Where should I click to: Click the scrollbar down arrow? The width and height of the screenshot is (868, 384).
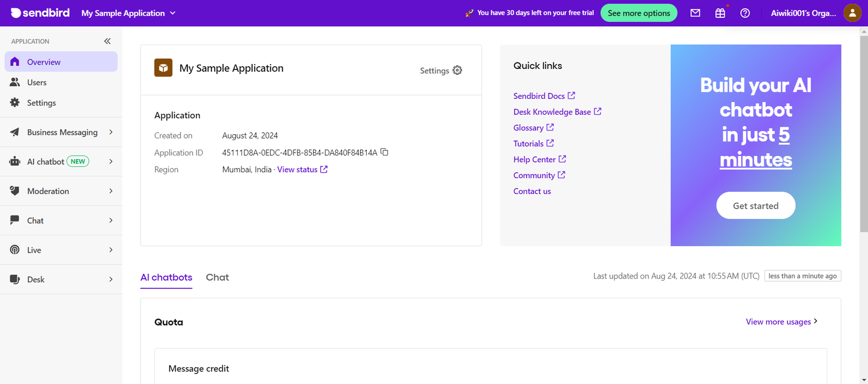[864, 379]
